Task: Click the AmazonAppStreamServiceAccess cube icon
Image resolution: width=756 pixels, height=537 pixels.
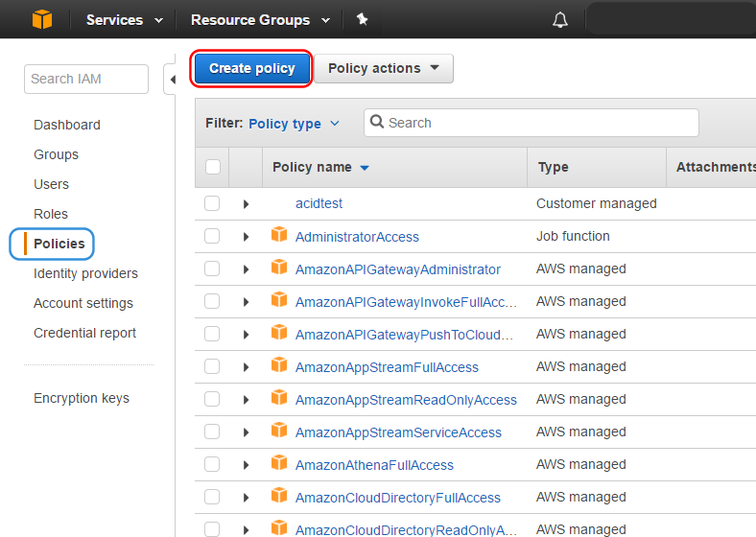Action: [x=279, y=430]
